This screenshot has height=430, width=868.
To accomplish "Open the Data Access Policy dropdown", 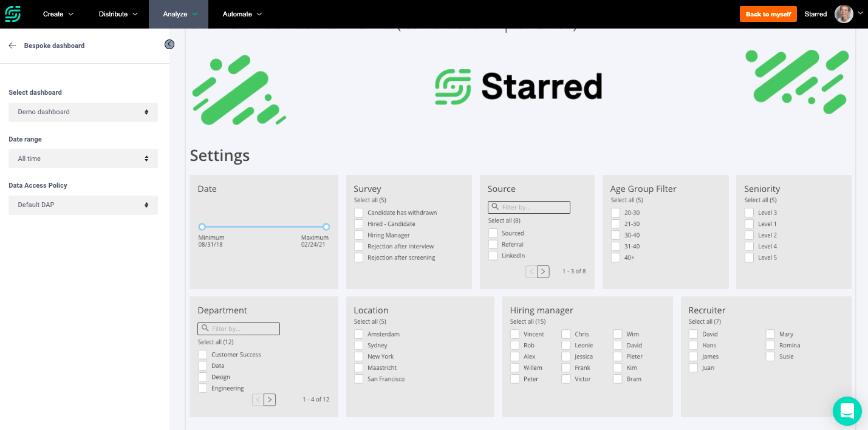I will coord(83,205).
